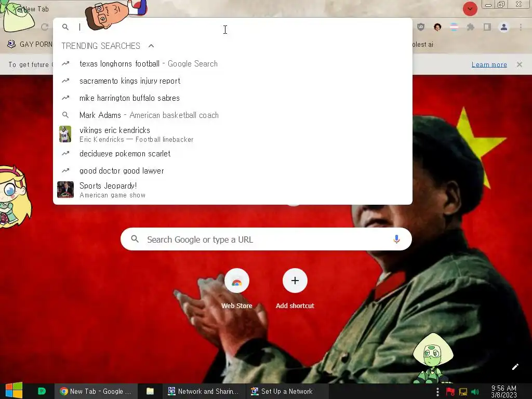The height and width of the screenshot is (399, 532).
Task: Dismiss the infobar with its X button
Action: tap(520, 64)
